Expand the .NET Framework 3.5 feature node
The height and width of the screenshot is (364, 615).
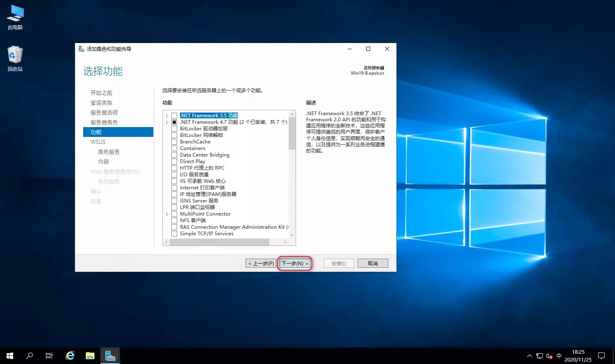[167, 116]
